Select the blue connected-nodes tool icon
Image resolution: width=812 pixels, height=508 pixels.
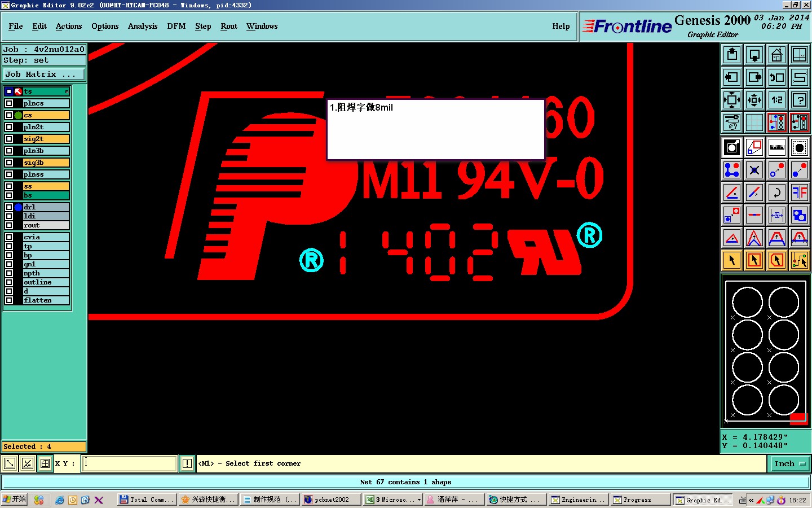(732, 170)
